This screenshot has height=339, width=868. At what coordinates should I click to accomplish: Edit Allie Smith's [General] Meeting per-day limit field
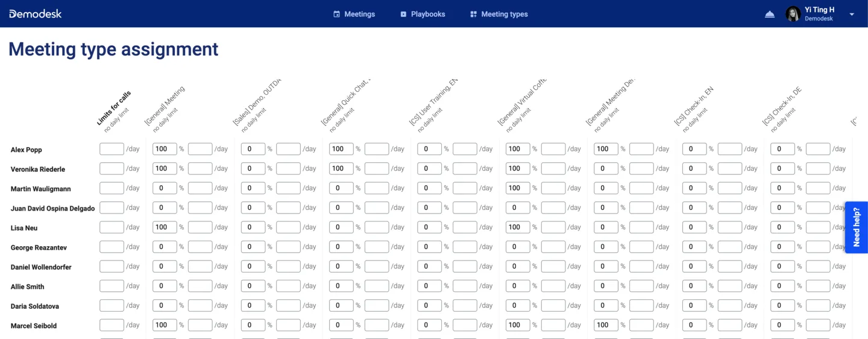point(200,286)
